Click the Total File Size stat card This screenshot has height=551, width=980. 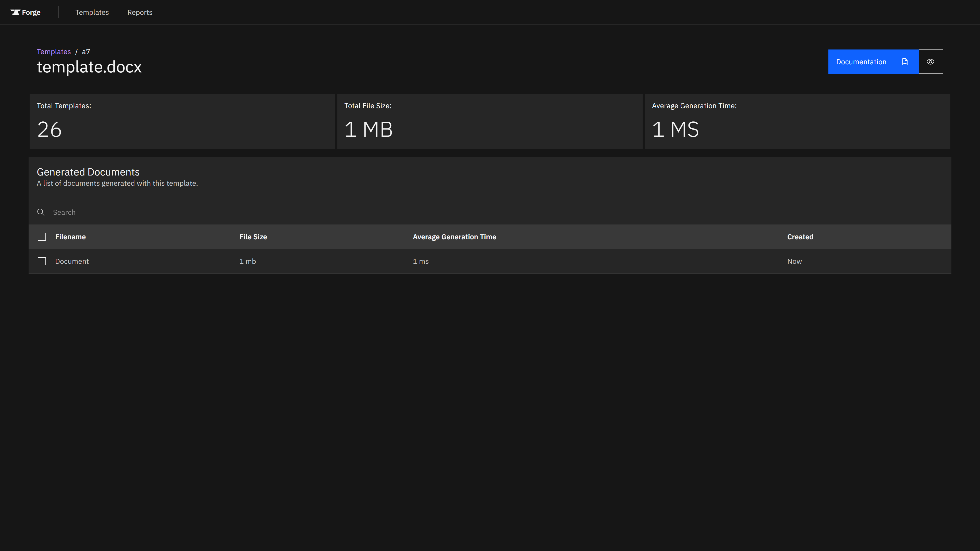(490, 121)
